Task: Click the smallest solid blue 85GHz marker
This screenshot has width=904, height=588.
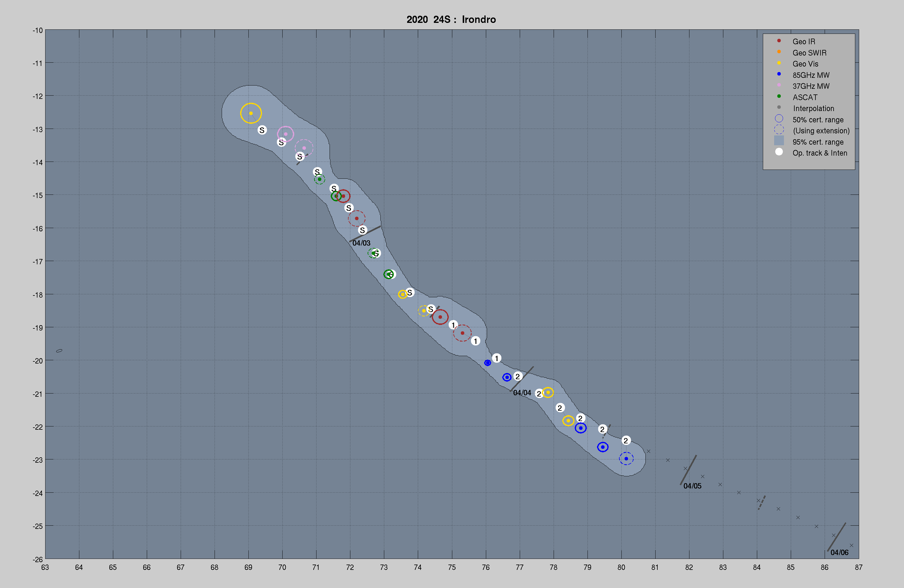Action: (x=487, y=363)
